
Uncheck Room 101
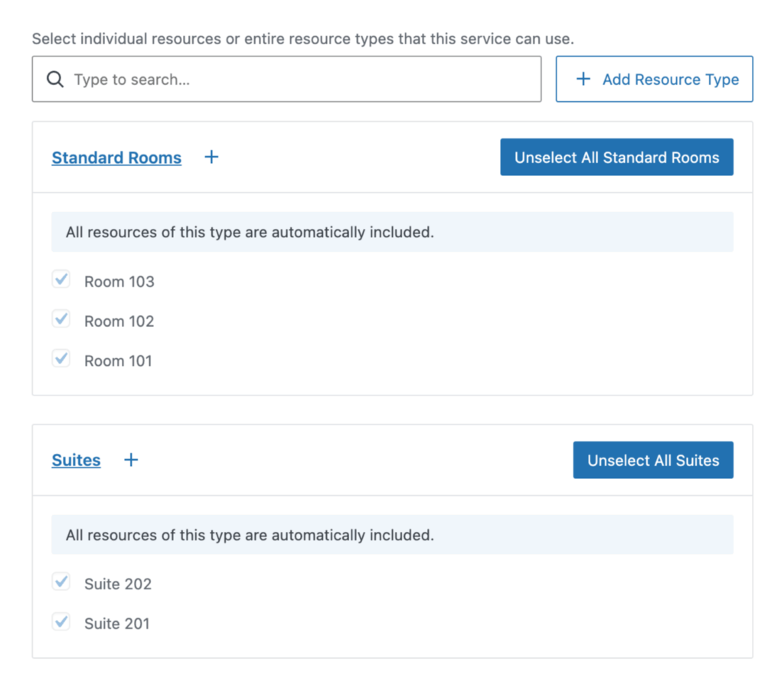coord(61,358)
